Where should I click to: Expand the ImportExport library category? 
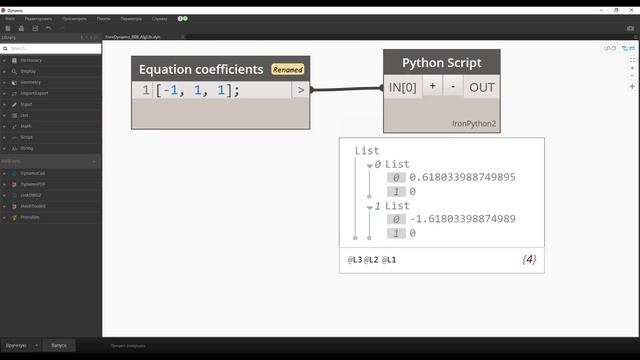click(4, 93)
